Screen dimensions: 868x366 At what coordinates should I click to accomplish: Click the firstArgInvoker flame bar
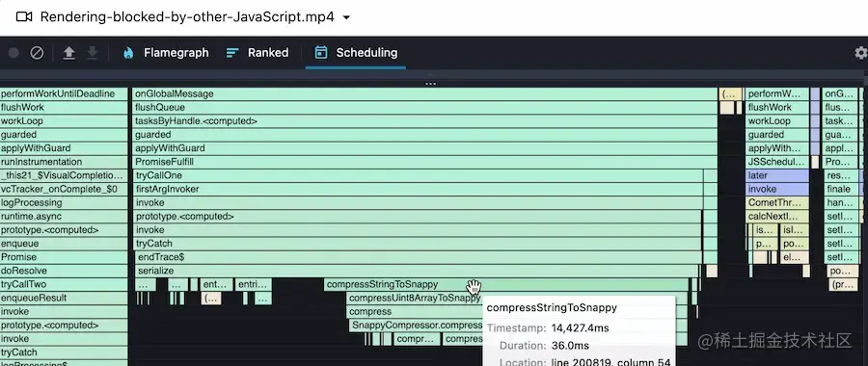(418, 189)
